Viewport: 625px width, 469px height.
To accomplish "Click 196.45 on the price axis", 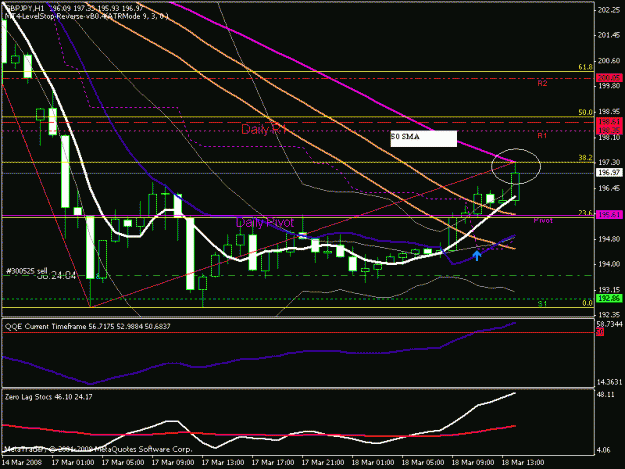I will coord(609,188).
